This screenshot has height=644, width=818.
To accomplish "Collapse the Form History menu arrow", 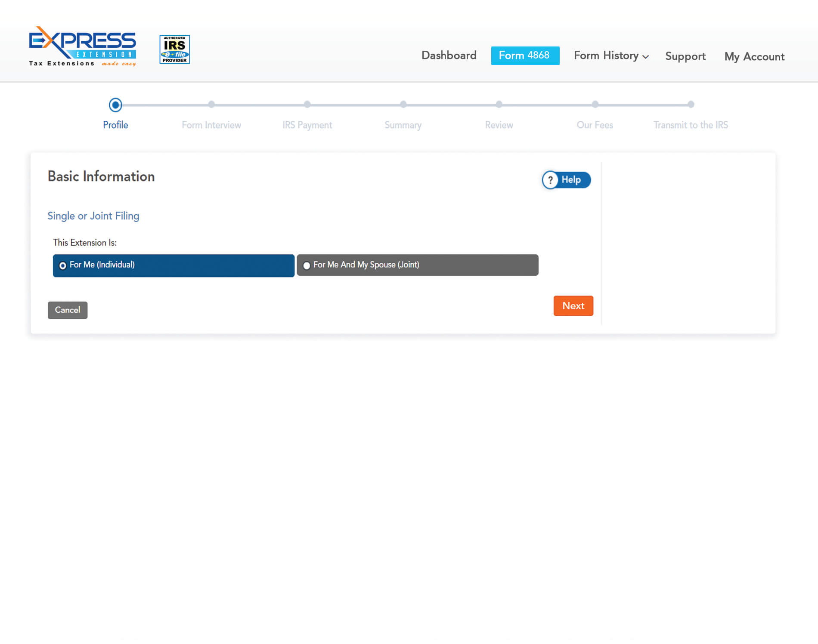I will [x=645, y=57].
